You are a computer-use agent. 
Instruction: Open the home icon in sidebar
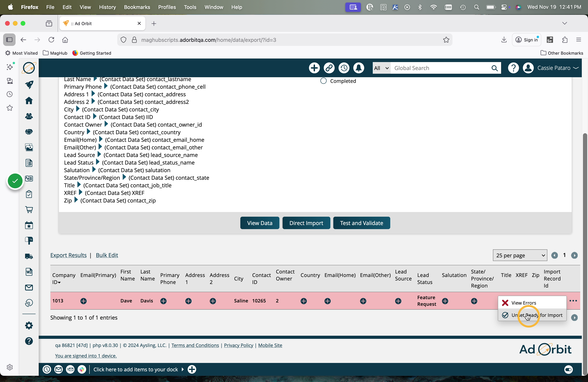pyautogui.click(x=29, y=101)
